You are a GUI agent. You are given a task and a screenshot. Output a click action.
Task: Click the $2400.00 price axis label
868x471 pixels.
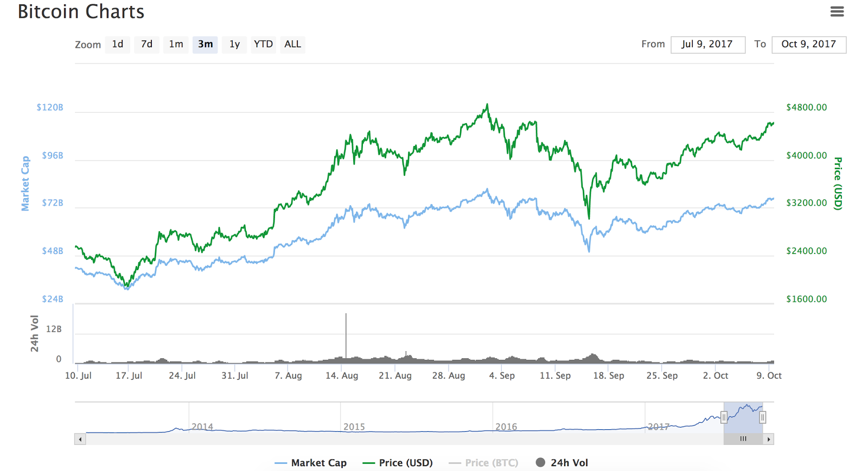[807, 251]
